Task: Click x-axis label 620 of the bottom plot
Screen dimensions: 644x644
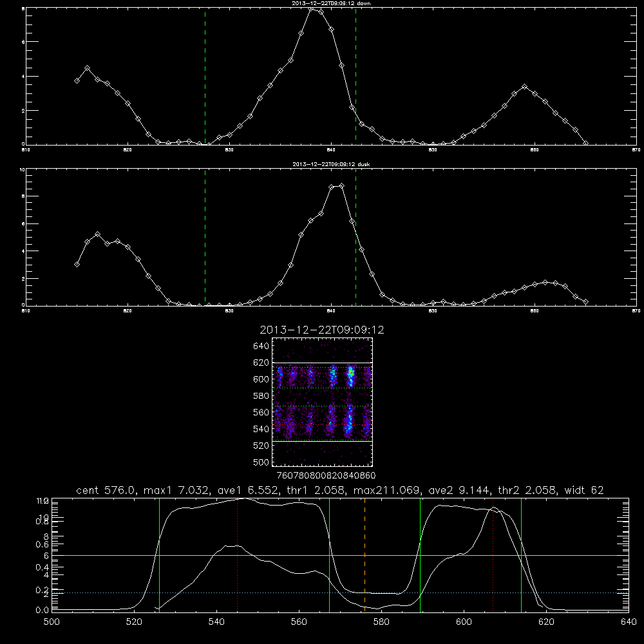Action: 546,621
